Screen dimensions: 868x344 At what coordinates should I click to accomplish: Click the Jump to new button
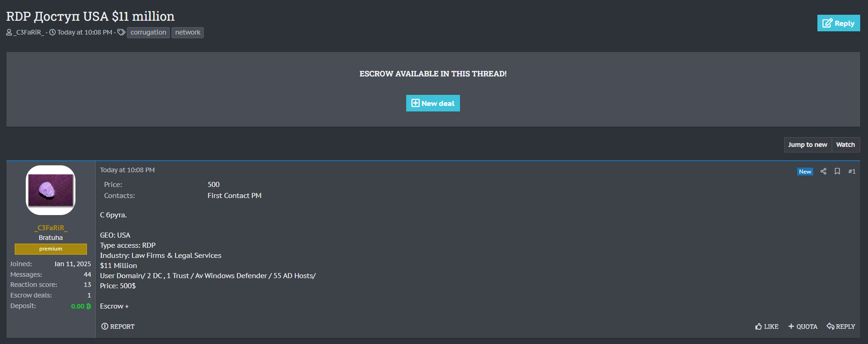point(807,145)
